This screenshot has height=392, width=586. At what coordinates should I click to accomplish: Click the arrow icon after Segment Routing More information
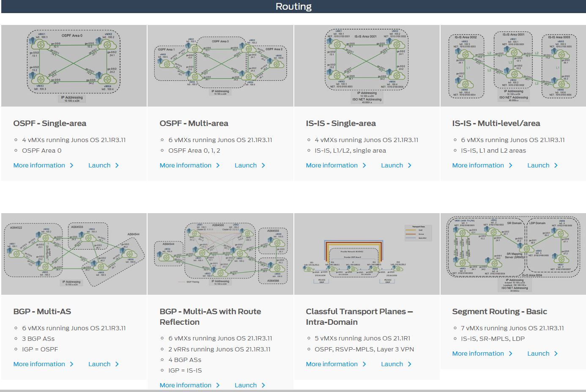click(x=511, y=354)
